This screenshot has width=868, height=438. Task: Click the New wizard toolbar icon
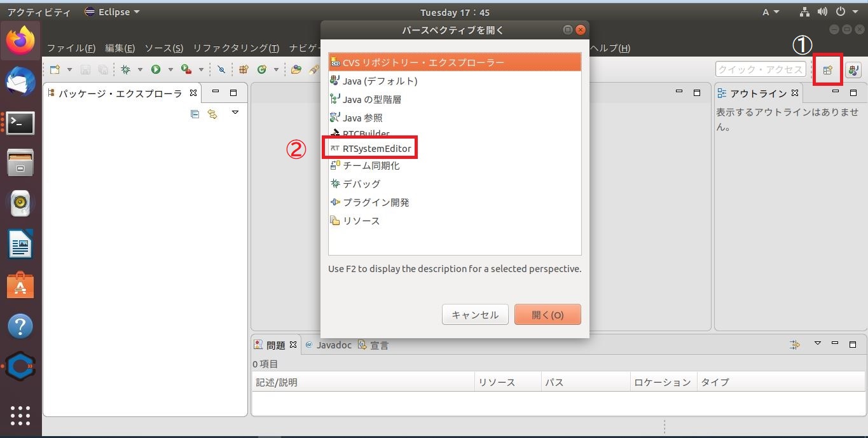(x=55, y=69)
